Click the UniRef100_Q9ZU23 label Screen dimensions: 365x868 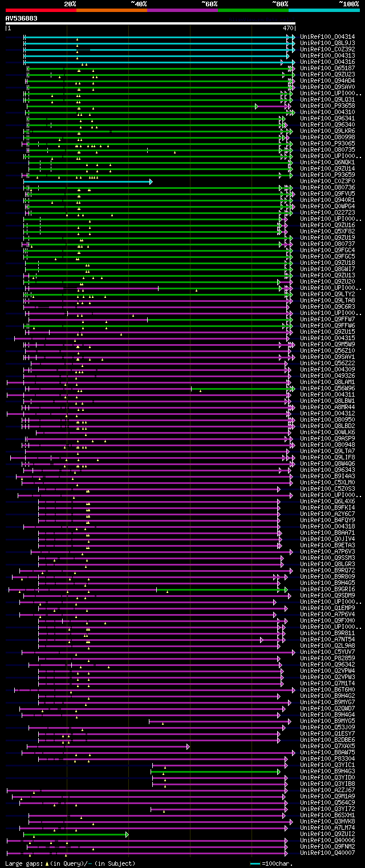[328, 75]
